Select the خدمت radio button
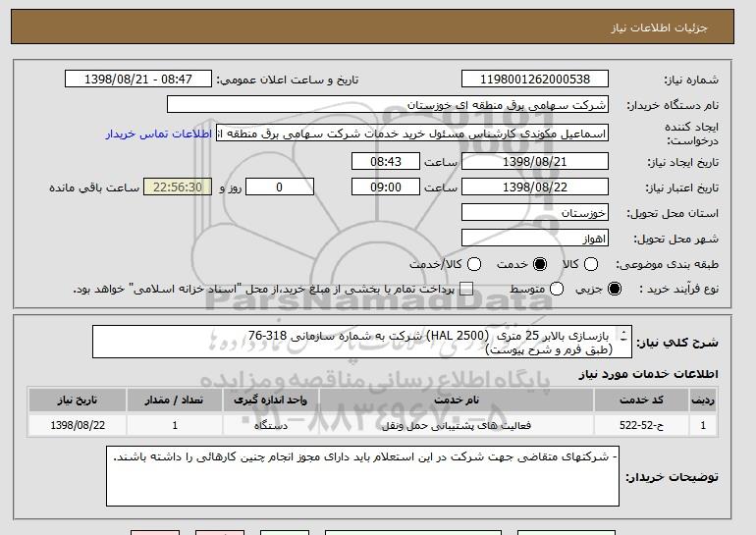 click(x=537, y=265)
